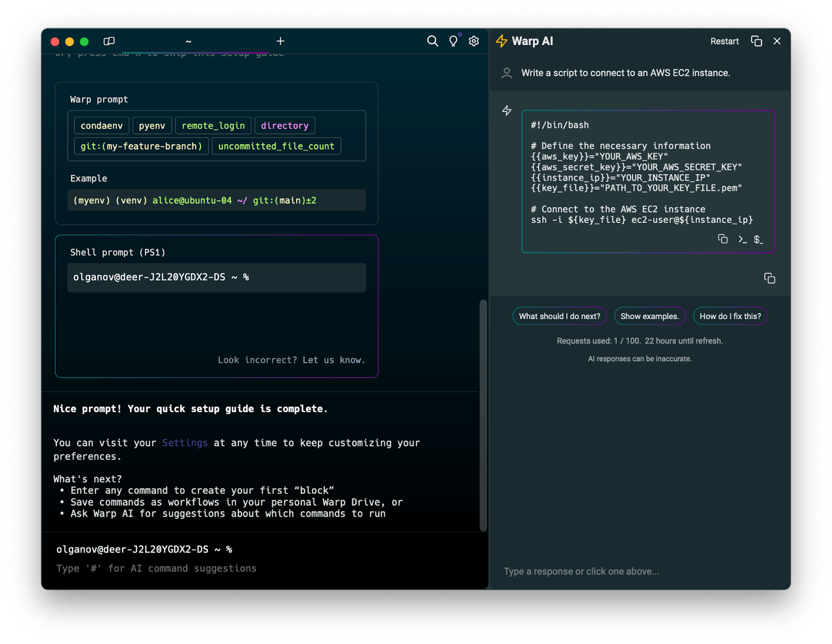Copy the entire AI response block
This screenshot has width=832, height=644.
coord(769,279)
